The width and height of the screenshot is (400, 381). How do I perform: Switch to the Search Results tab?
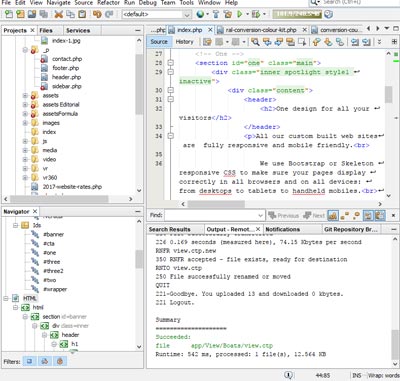tap(170, 229)
